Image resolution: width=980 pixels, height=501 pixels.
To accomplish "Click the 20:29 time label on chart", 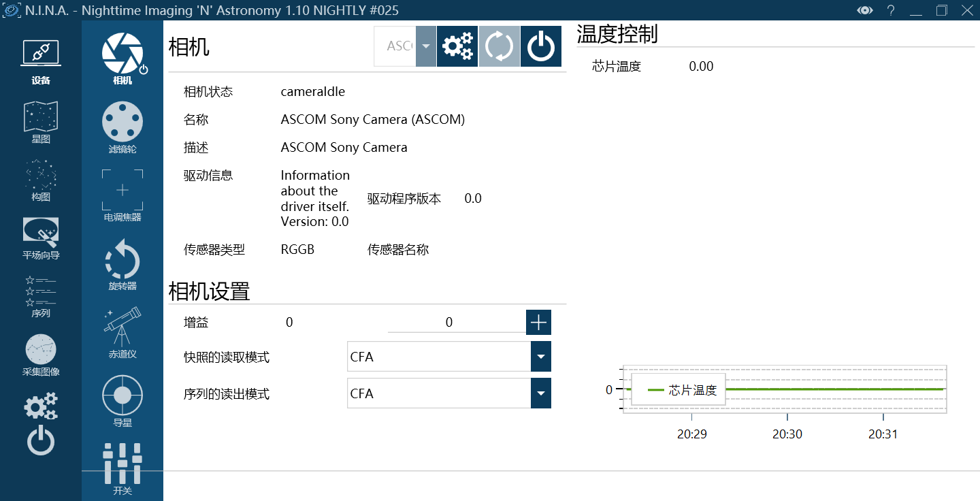I will click(x=691, y=434).
